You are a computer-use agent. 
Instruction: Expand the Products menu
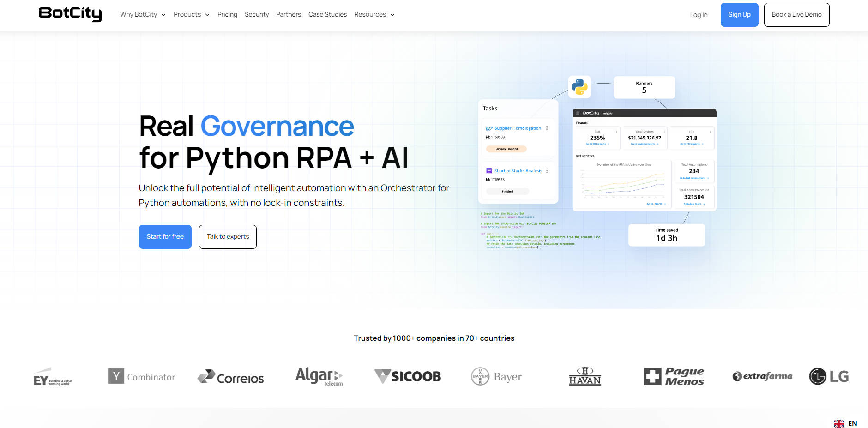point(191,15)
